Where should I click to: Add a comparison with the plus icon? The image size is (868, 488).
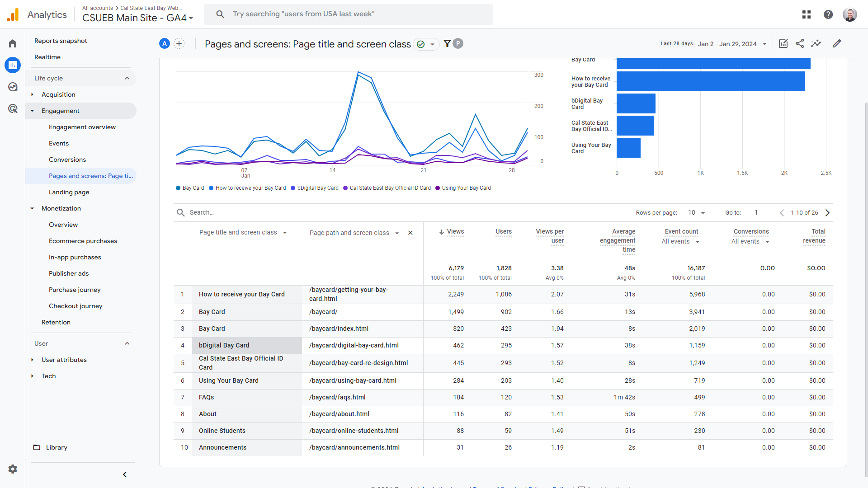pos(179,44)
